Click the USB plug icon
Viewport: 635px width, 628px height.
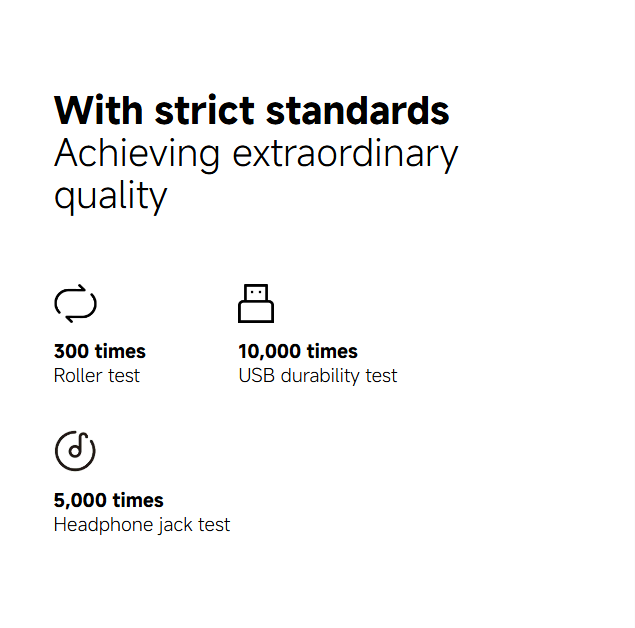tap(256, 303)
